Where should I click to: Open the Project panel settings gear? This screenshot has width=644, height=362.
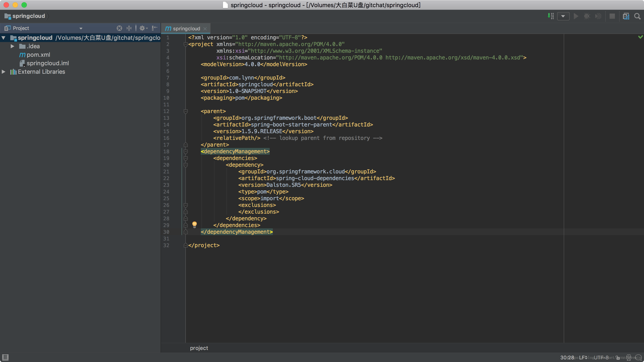143,28
